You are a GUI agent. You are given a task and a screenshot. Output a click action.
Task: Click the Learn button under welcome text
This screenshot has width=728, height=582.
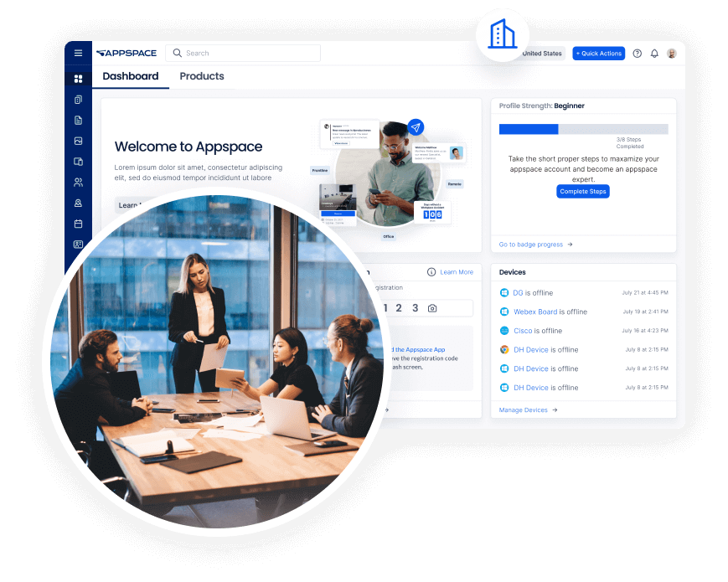pos(130,204)
